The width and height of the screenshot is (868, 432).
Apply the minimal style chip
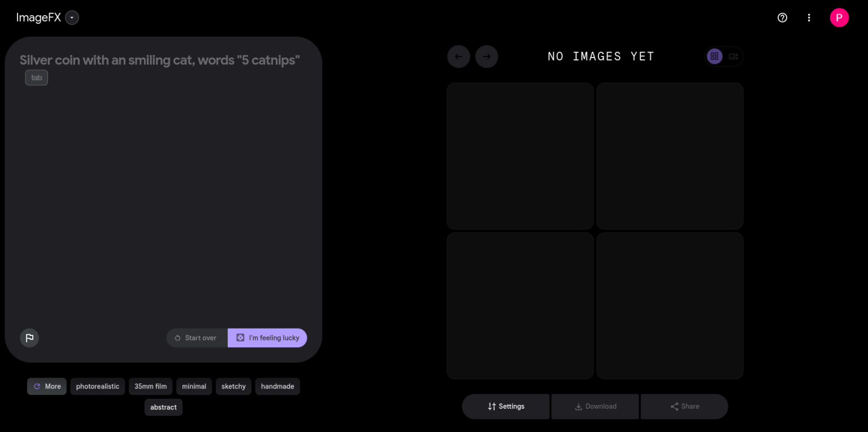[194, 386]
